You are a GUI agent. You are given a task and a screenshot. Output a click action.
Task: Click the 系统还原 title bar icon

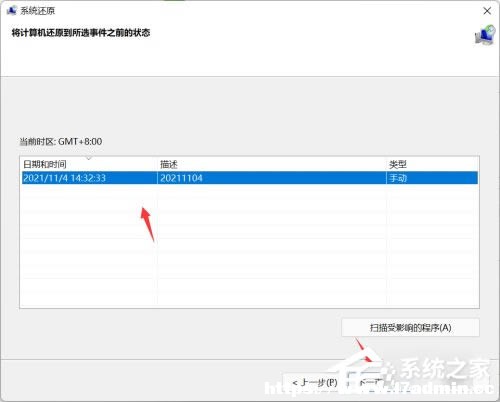point(11,10)
